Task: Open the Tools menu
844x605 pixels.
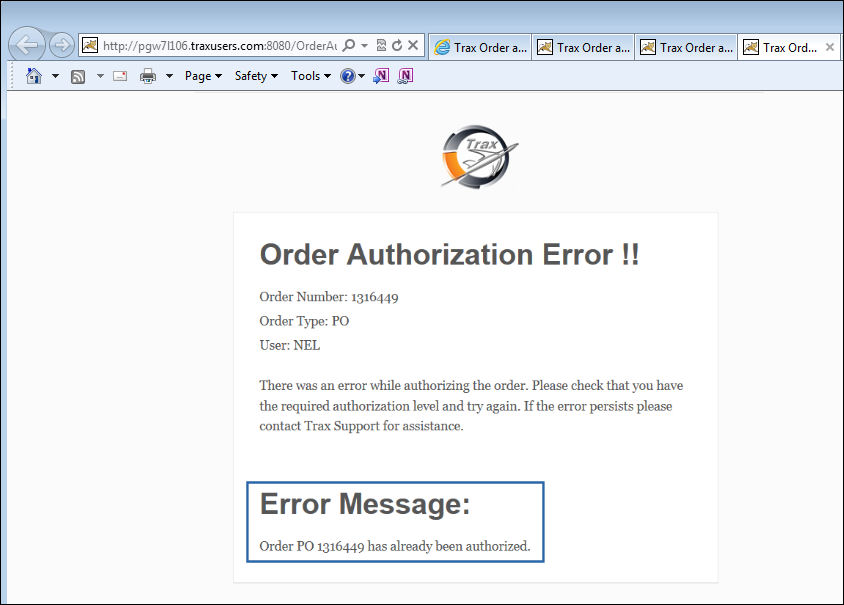Action: coord(311,76)
